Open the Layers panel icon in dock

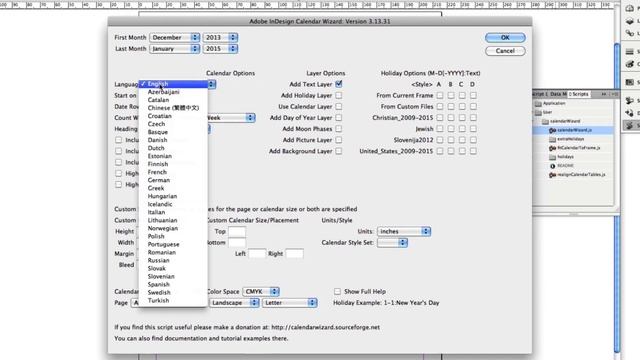coord(630,21)
